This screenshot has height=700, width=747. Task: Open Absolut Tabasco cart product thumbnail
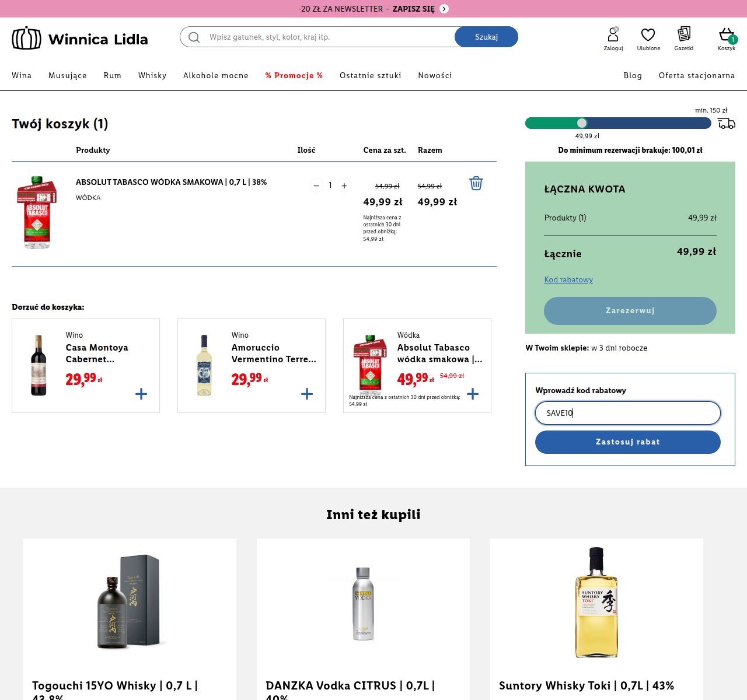(37, 212)
